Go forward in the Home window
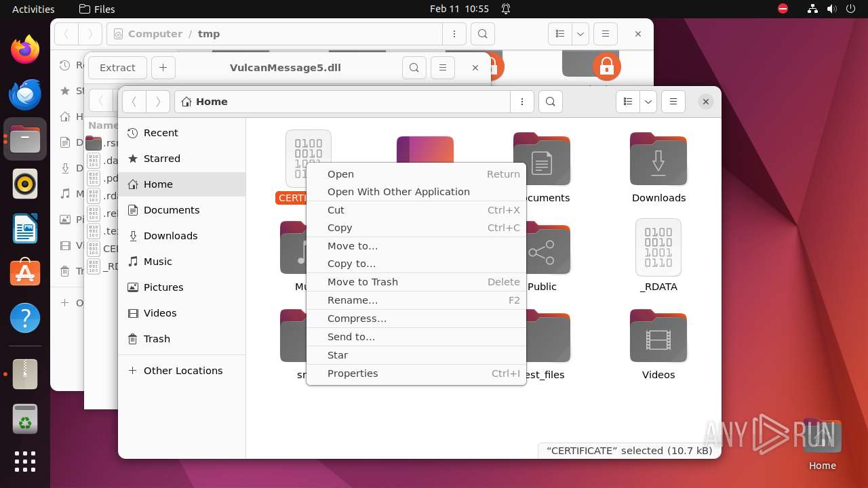This screenshot has width=868, height=488. click(158, 102)
